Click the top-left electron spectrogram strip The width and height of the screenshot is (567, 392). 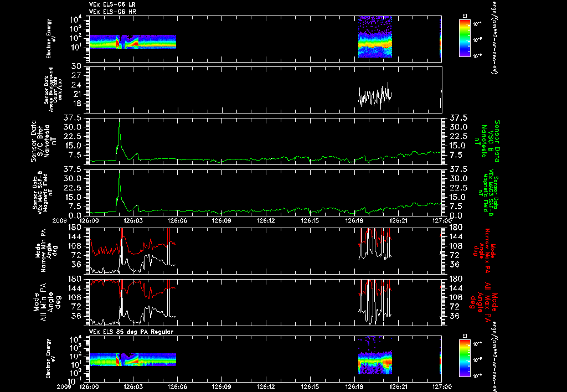pyautogui.click(x=132, y=42)
